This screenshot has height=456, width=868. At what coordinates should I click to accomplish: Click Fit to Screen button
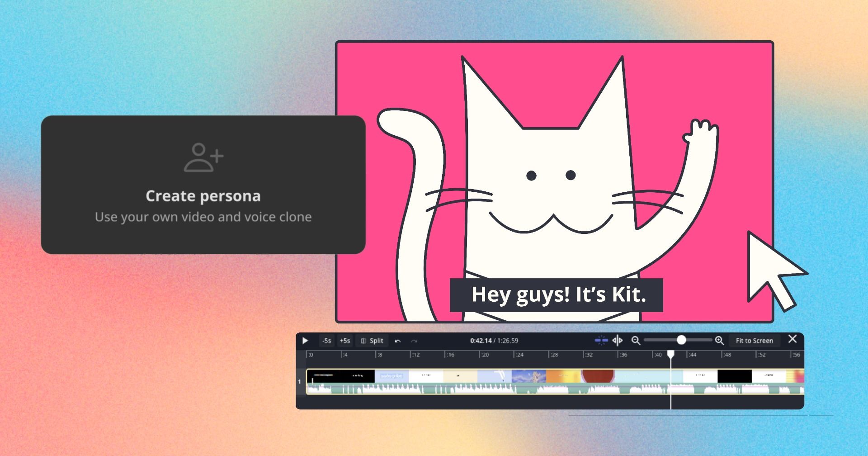coord(754,341)
